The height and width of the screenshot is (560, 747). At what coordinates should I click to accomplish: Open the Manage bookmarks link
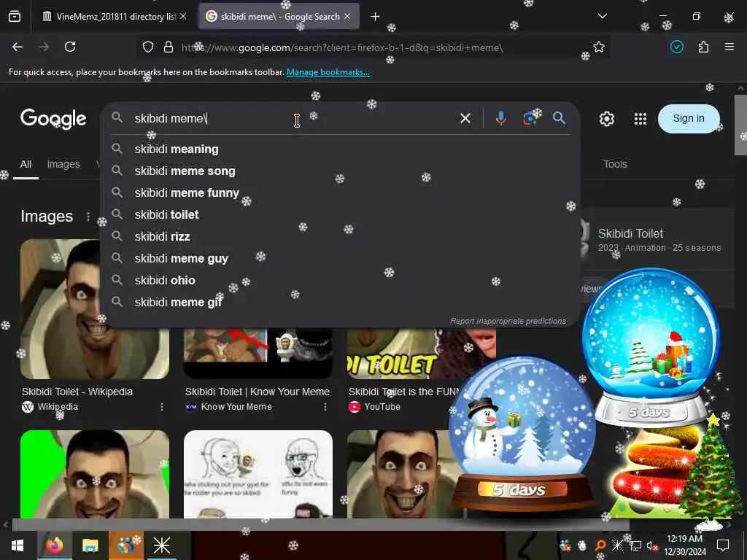(x=328, y=72)
